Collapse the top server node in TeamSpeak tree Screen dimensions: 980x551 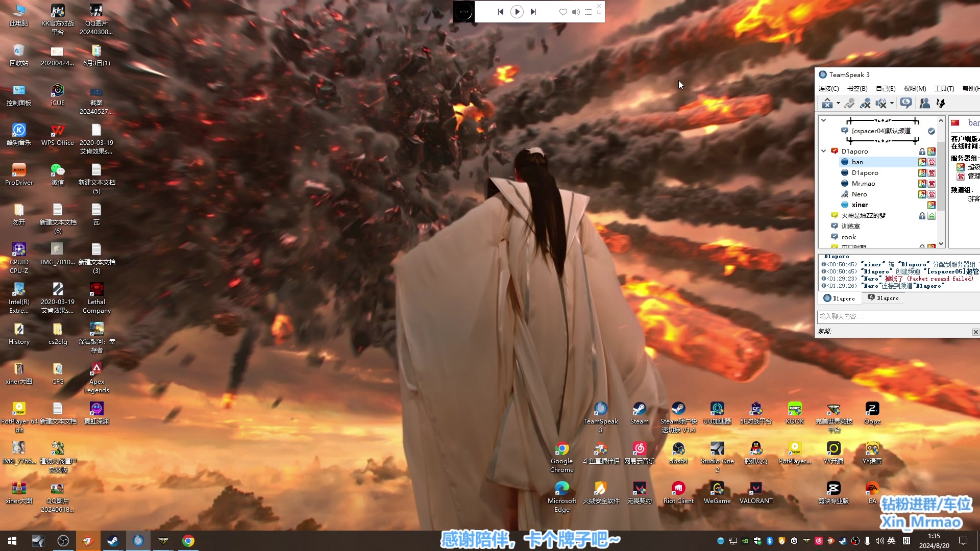pos(824,120)
